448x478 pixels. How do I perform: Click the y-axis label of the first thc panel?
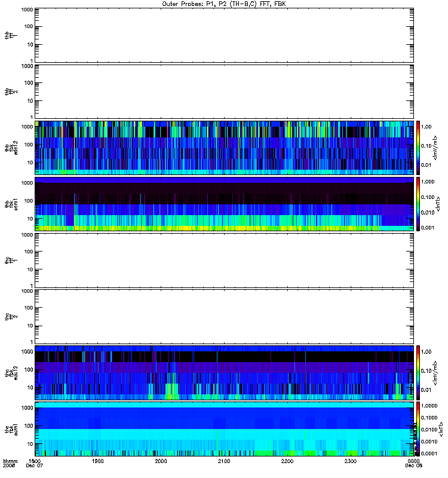11,261
